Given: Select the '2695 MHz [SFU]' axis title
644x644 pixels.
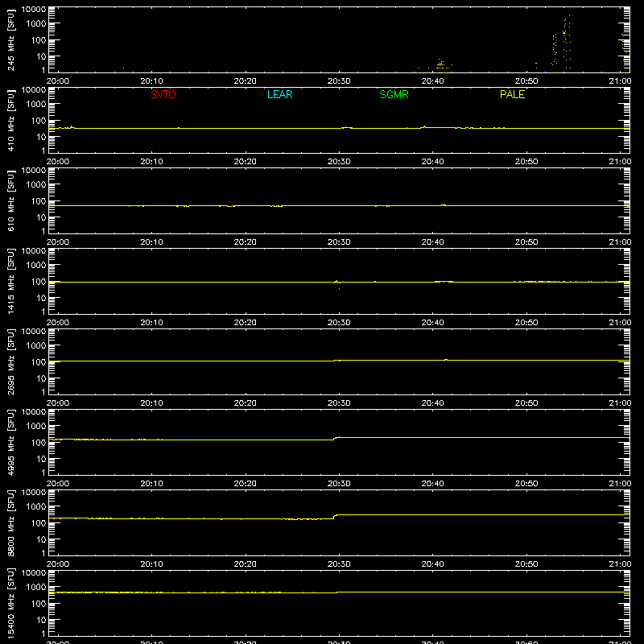Looking at the screenshot, I should coord(10,362).
